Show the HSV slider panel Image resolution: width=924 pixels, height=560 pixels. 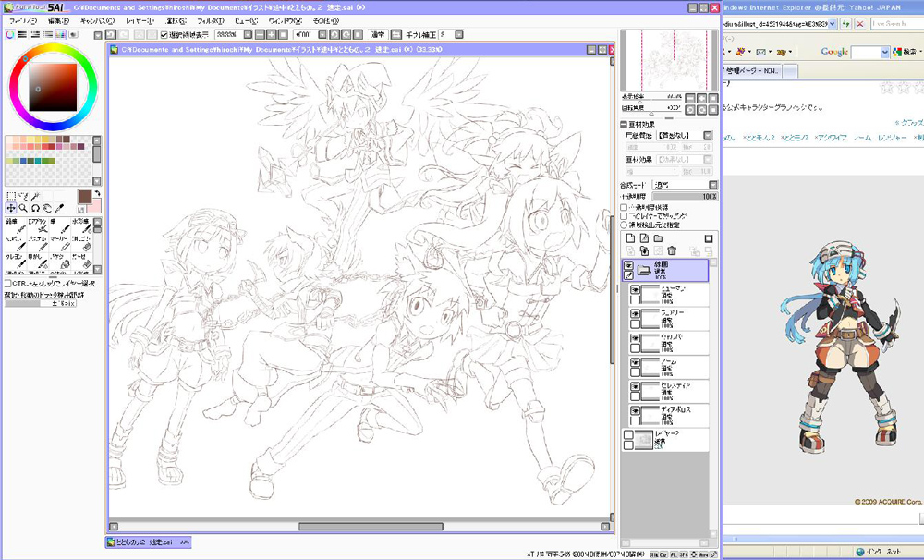click(35, 35)
